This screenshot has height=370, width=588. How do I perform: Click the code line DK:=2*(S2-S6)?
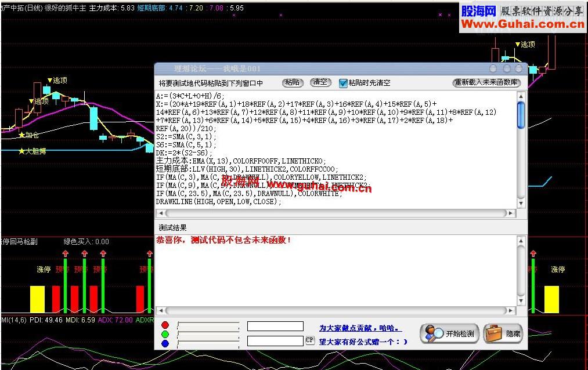coord(184,153)
